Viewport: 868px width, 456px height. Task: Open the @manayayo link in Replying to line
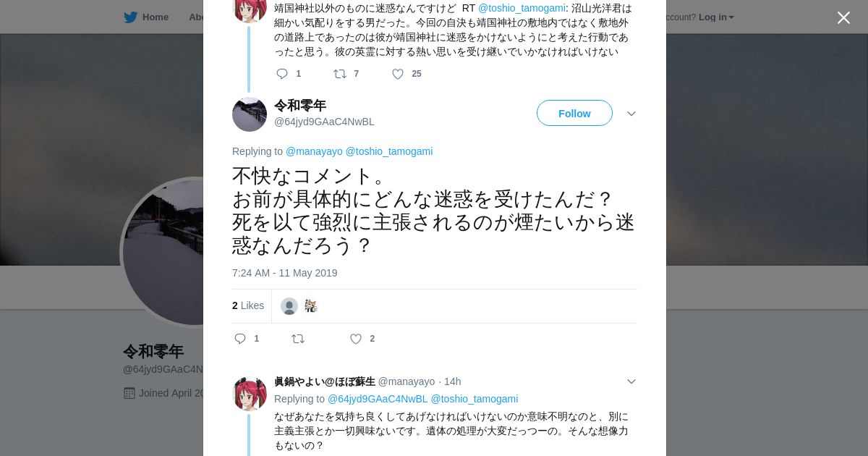coord(314,151)
